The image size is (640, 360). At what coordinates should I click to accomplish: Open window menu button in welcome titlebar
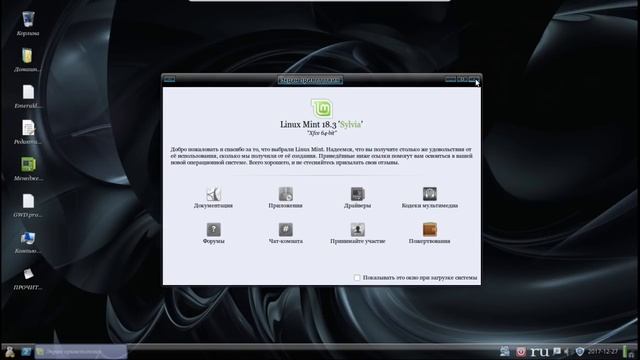point(169,79)
